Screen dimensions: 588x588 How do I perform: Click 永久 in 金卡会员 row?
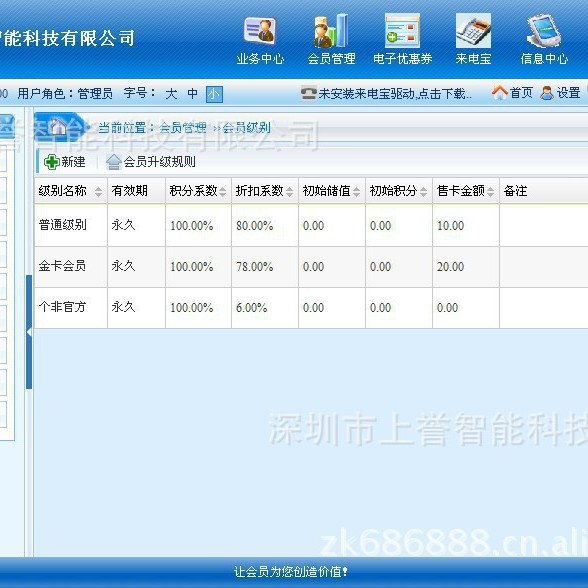pos(123,266)
